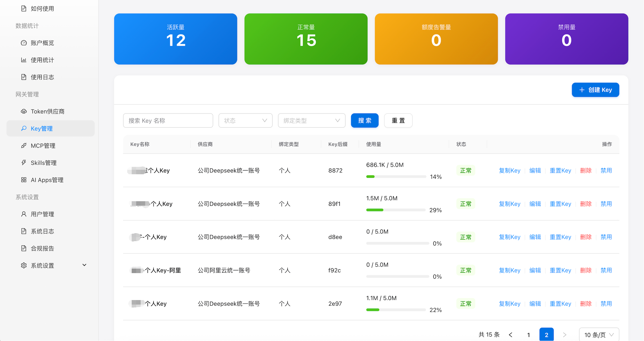Image resolution: width=644 pixels, height=341 pixels.
Task: Edit the key with suffix f92c
Action: point(535,270)
